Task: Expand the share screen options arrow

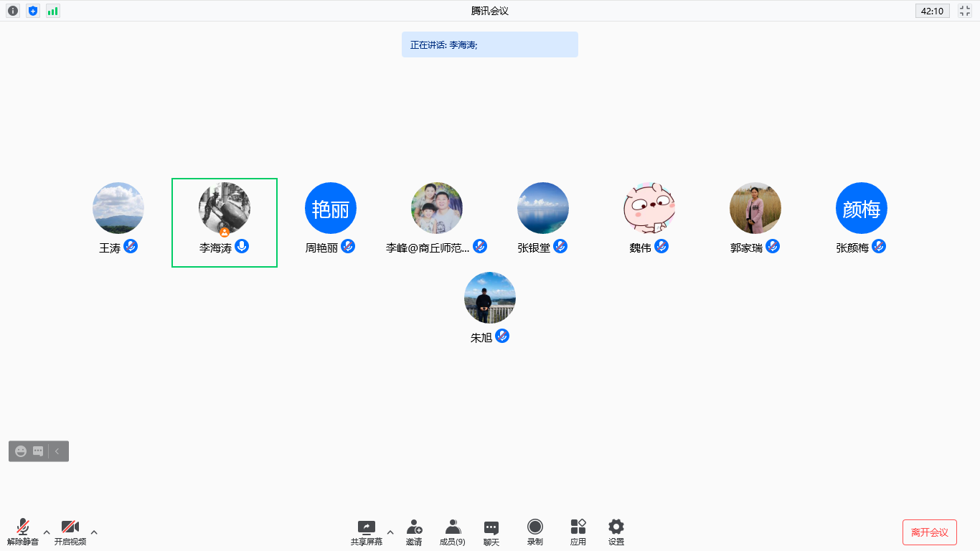Action: tap(390, 532)
